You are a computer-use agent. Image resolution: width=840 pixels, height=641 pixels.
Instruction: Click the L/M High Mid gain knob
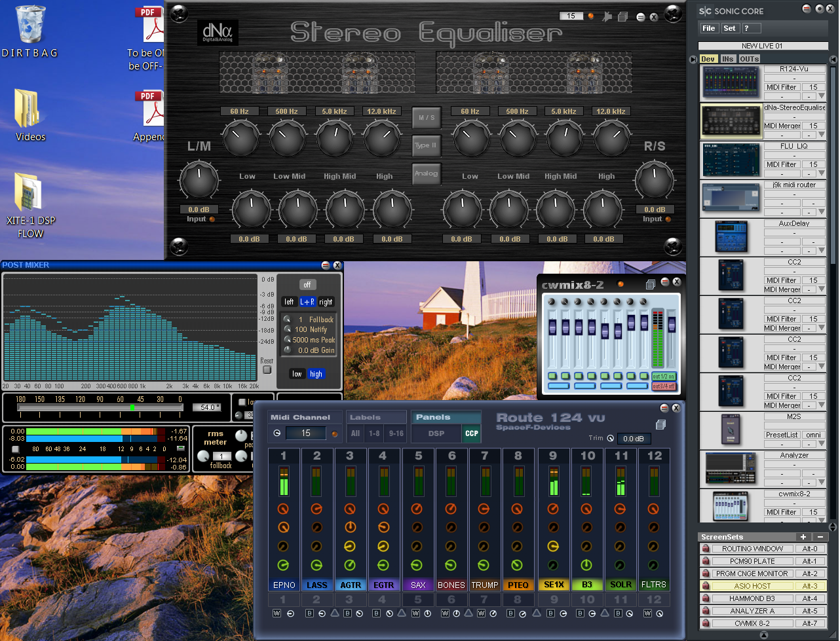tap(345, 210)
